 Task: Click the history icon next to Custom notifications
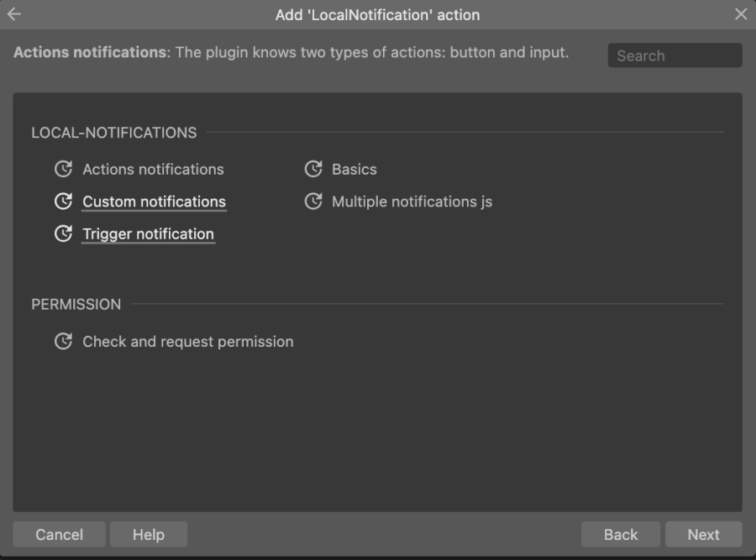pyautogui.click(x=63, y=201)
